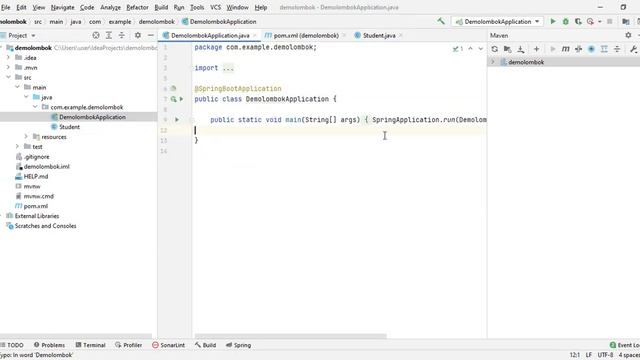Image resolution: width=640 pixels, height=360 pixels.
Task: Open the VCS menu
Action: (216, 7)
